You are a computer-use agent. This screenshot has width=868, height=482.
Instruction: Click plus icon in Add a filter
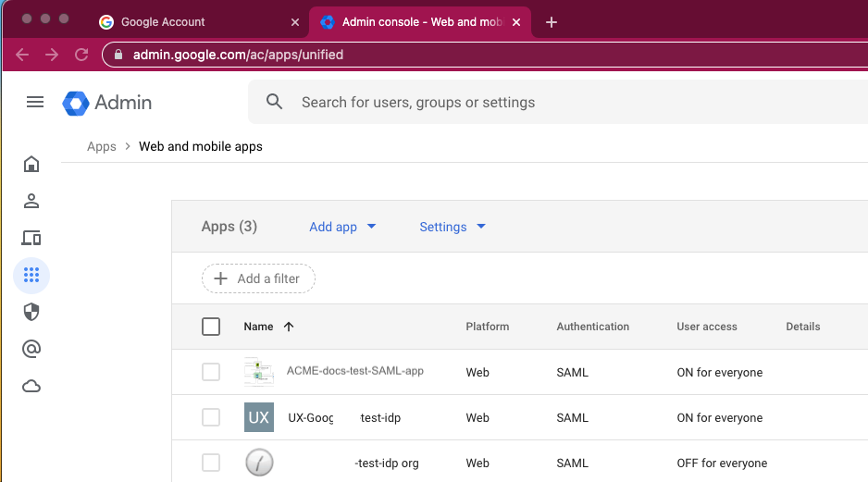(x=221, y=278)
